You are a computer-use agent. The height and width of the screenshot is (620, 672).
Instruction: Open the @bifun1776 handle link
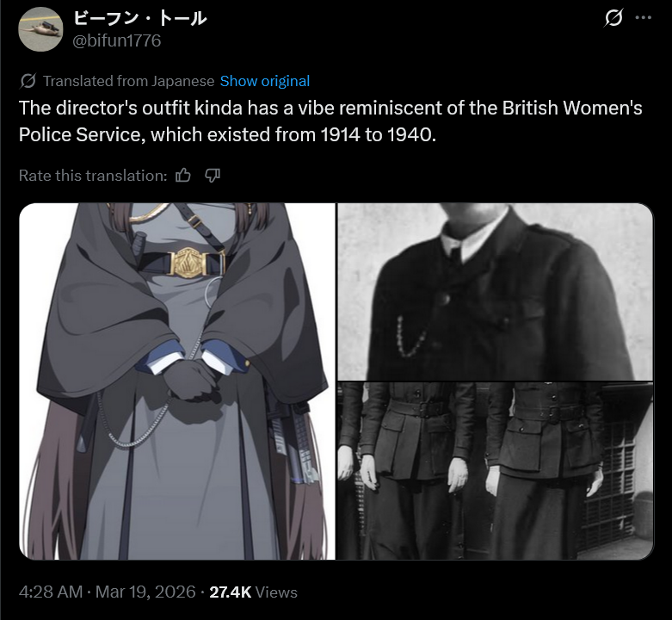click(116, 40)
